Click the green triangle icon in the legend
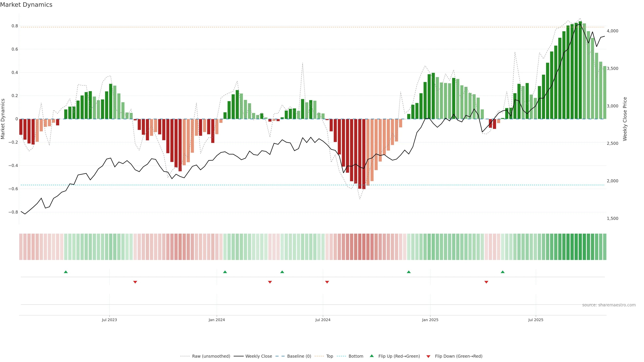This screenshot has height=362, width=644. point(372,356)
